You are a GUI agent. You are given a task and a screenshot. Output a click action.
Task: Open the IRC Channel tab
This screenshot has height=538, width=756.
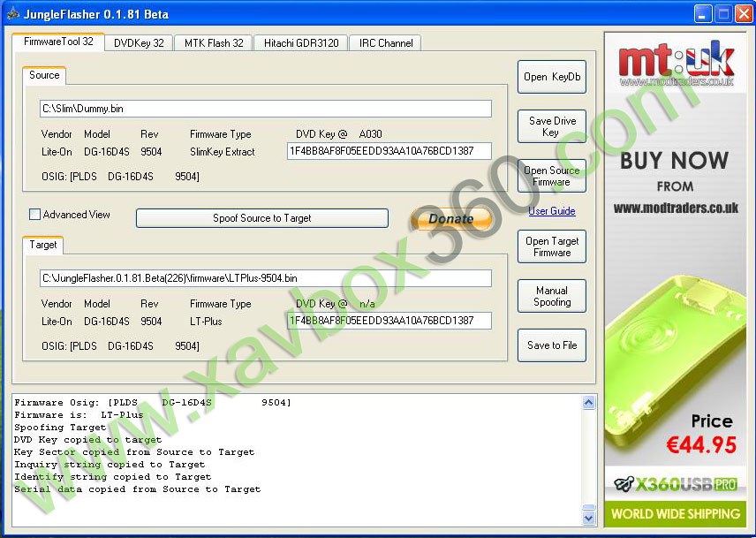[x=386, y=43]
